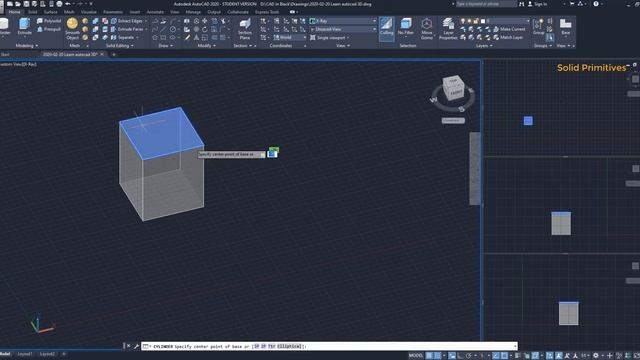640x360 pixels.
Task: Click the ViewCube
Action: point(453,87)
